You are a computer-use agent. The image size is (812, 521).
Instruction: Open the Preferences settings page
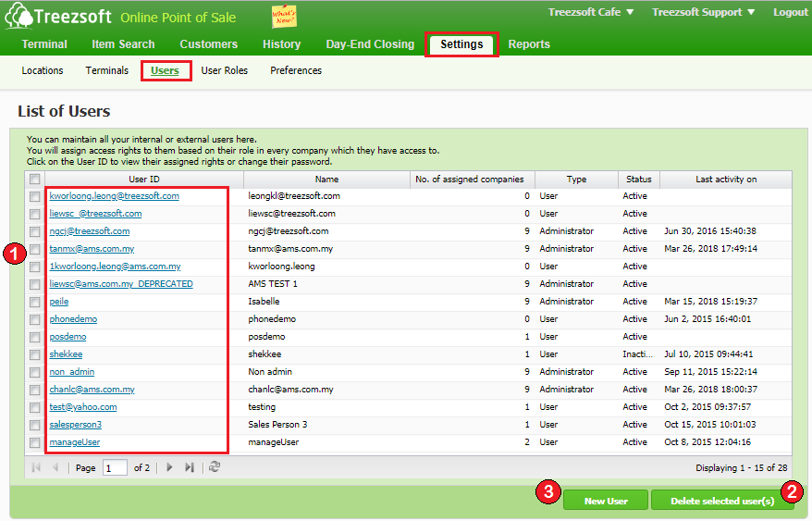coord(296,70)
